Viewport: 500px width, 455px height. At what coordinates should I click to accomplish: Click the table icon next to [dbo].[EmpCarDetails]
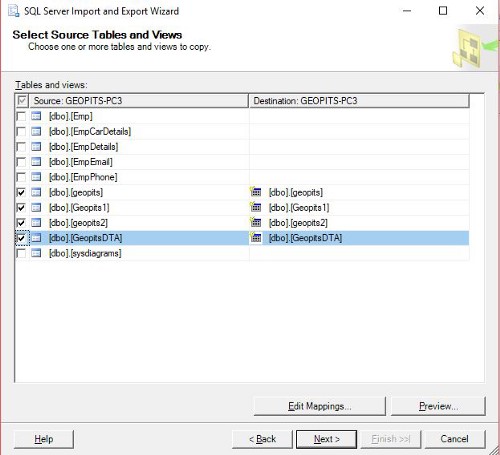[36, 131]
